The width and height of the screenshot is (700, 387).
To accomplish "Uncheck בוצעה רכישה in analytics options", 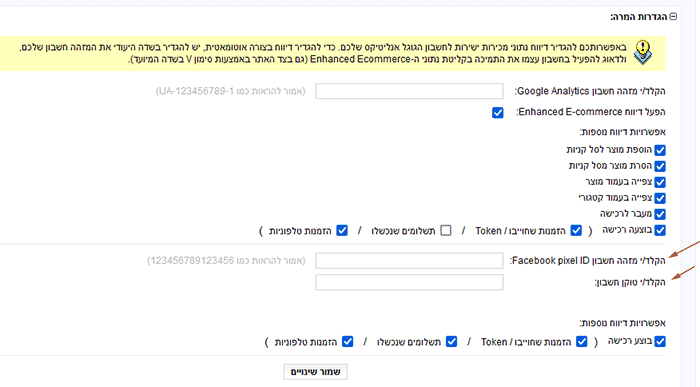I will (x=660, y=230).
